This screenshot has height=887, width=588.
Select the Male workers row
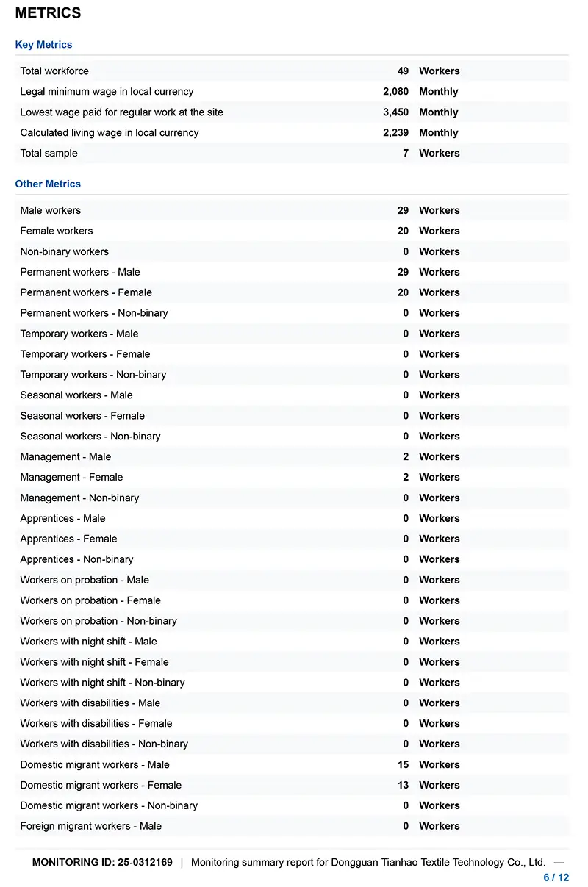(x=292, y=210)
